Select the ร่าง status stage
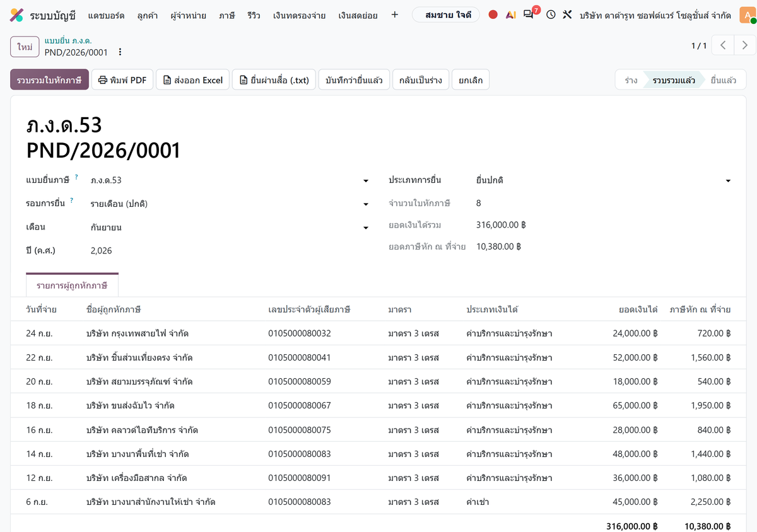This screenshot has width=757, height=532. [631, 80]
